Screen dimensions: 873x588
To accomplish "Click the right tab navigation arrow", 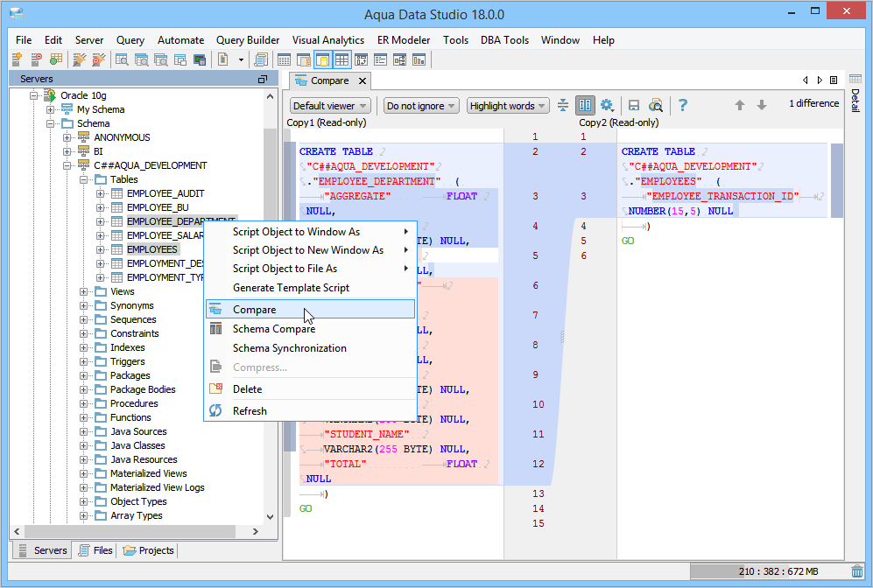I will pos(820,80).
